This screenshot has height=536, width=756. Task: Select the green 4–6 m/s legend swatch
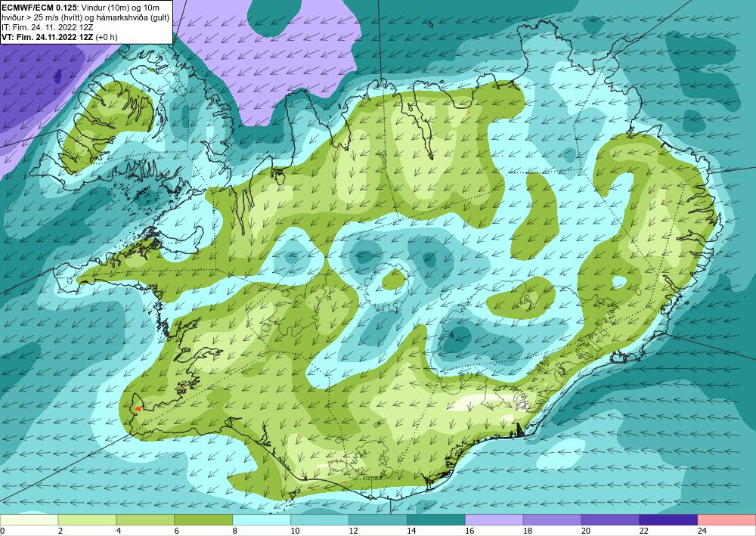(145, 520)
